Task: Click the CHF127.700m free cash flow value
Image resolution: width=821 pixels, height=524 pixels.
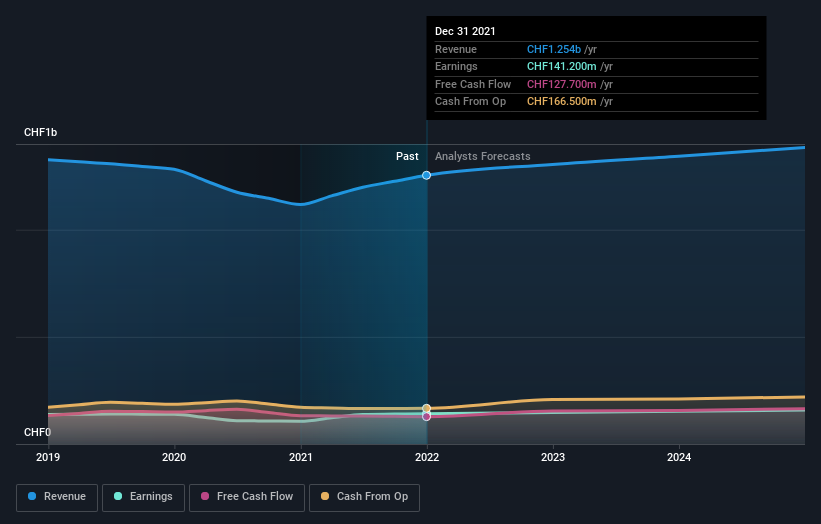Action: coord(561,84)
